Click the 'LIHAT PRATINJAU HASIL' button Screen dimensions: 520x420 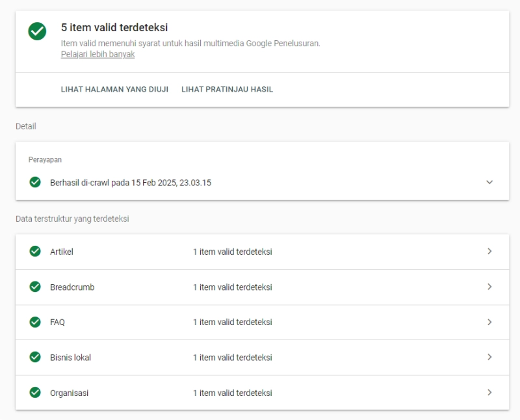pos(227,89)
